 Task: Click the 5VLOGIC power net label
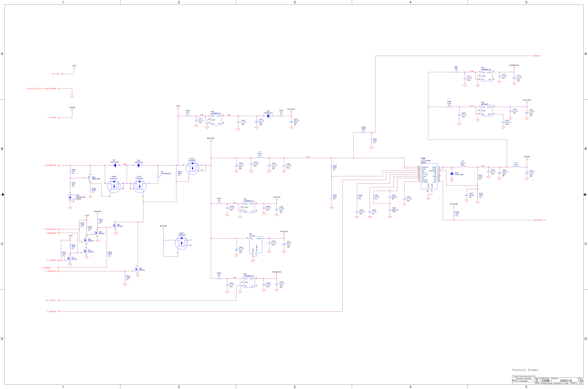click(277, 197)
